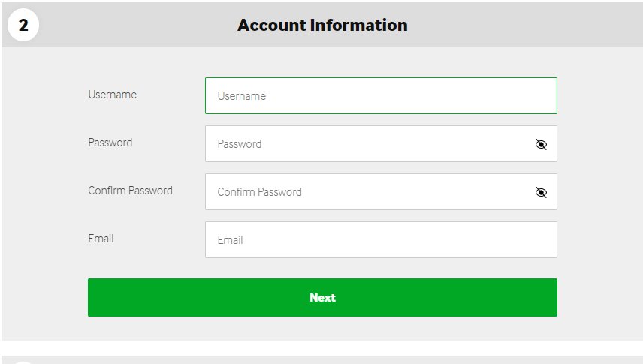Screen dimensions: 643x364
Task: Click the Email label text
Action: [x=101, y=239]
